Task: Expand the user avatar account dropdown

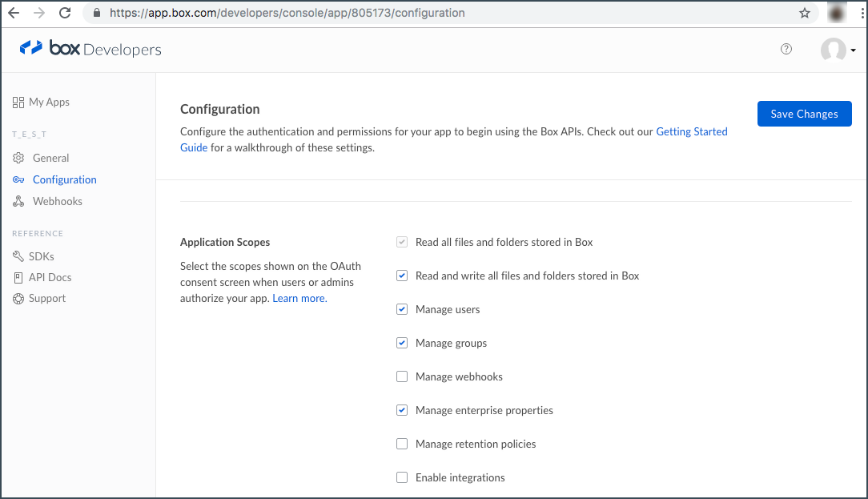Action: pos(838,50)
